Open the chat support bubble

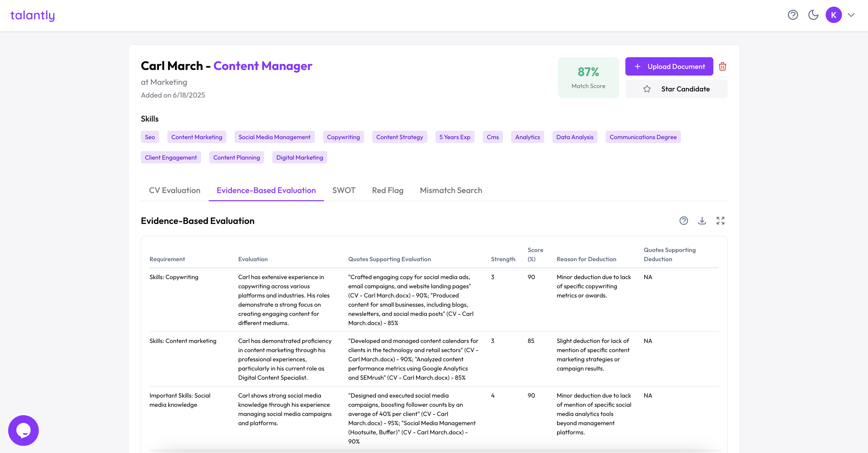coord(23,430)
